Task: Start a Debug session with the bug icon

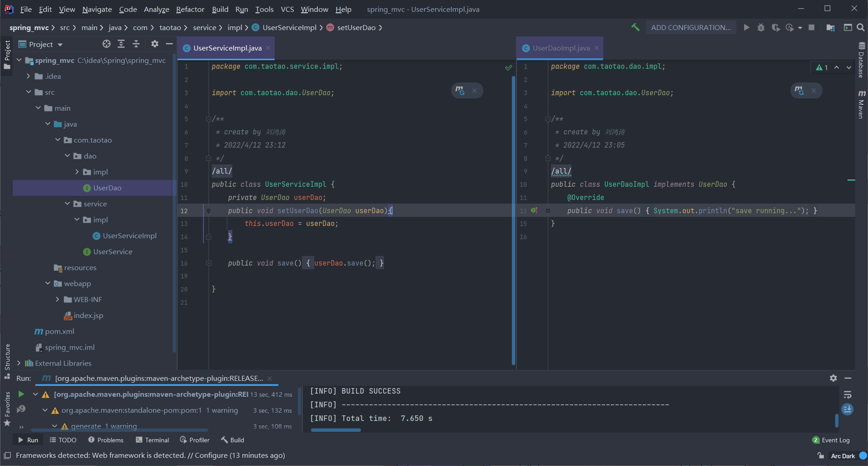Action: [761, 27]
